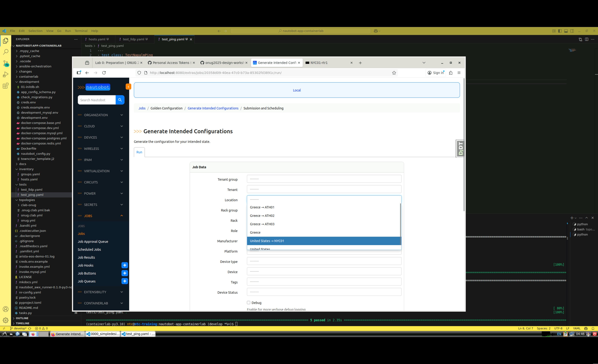Select United States → NYC01 location option
Viewport: 598px width, 364px height.
(267, 241)
